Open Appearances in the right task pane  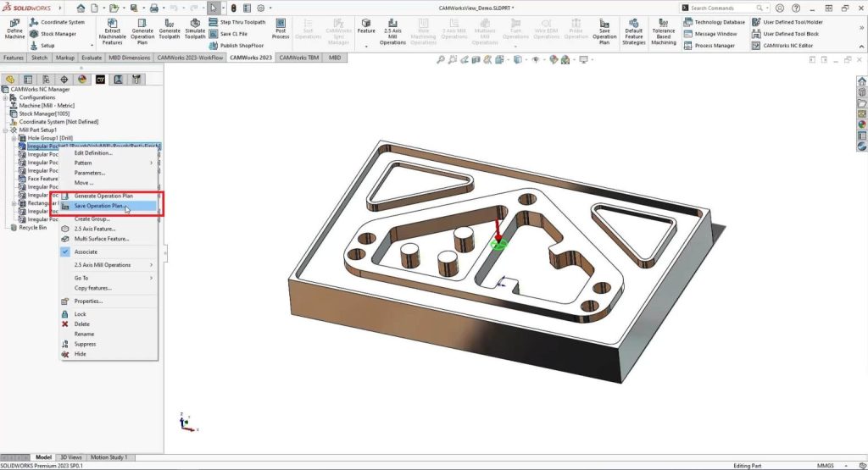[862, 124]
